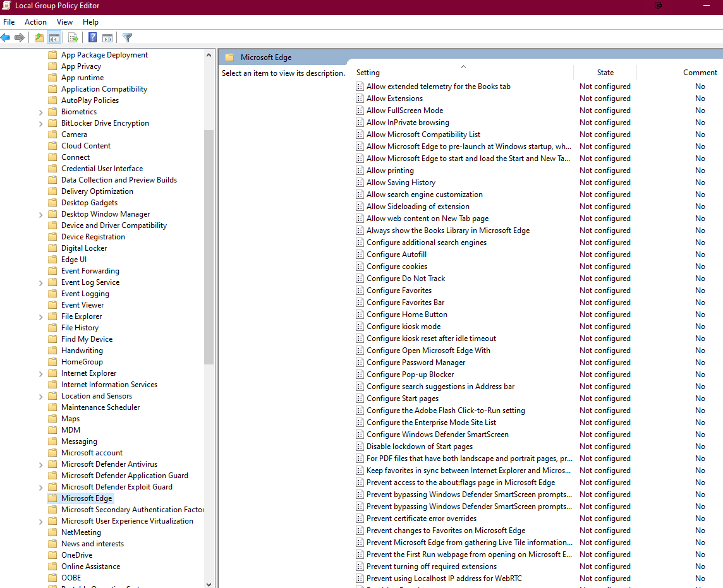Expand the Internet Explorer node
The image size is (723, 588).
tap(40, 373)
